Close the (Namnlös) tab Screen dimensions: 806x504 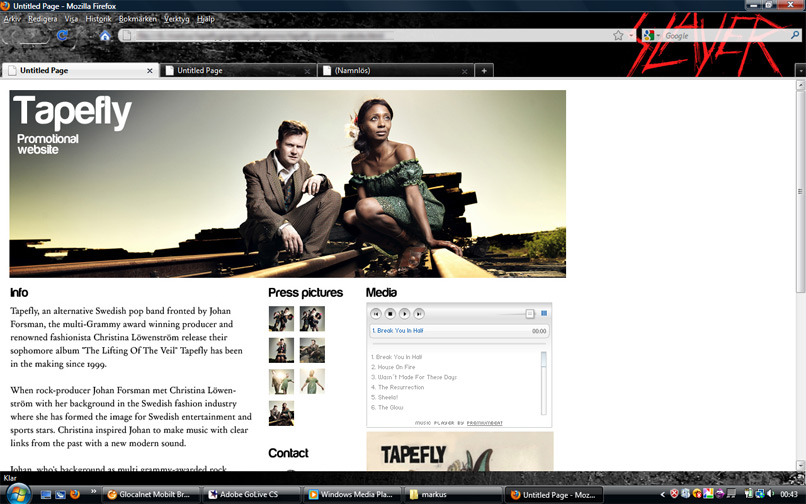tap(464, 71)
